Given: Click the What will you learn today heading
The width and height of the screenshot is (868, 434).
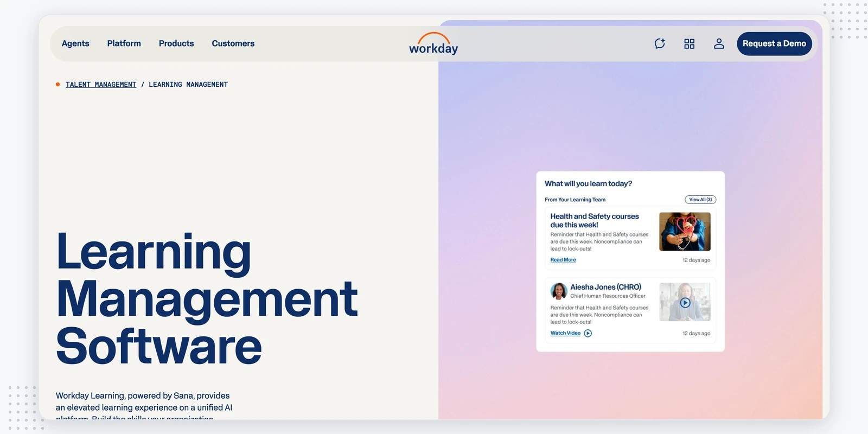Looking at the screenshot, I should coord(588,184).
